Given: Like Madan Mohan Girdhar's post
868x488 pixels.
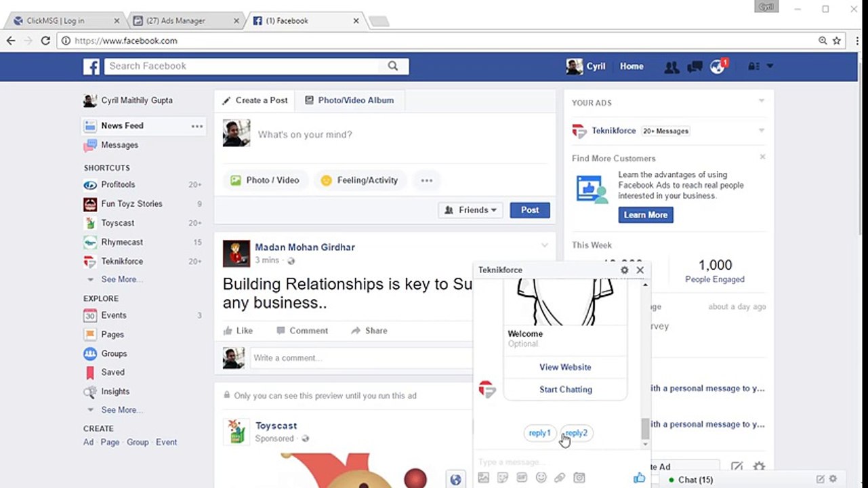Looking at the screenshot, I should coord(237,331).
